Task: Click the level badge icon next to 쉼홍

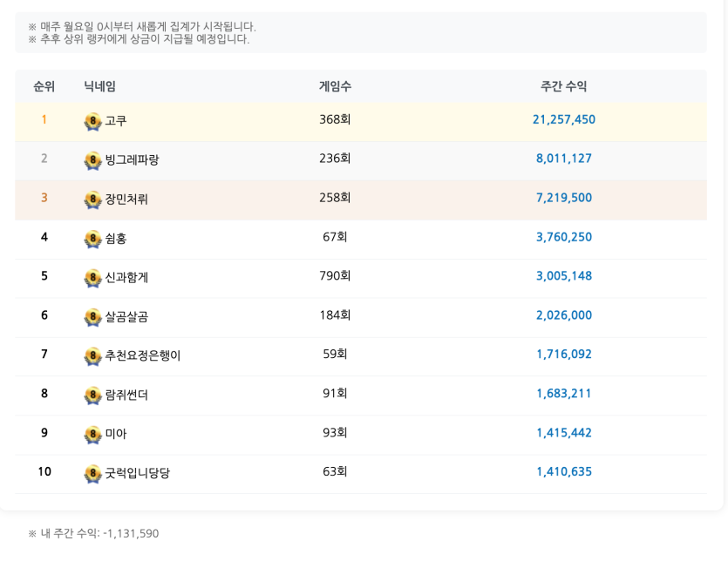Action: pos(93,239)
